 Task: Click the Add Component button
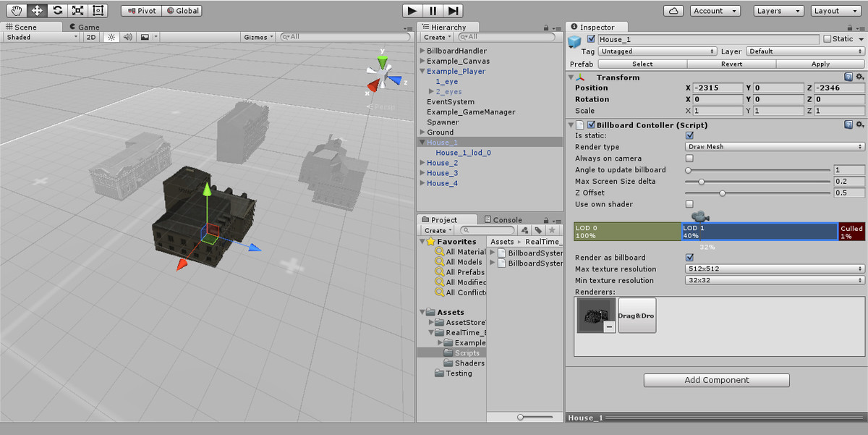[716, 380]
